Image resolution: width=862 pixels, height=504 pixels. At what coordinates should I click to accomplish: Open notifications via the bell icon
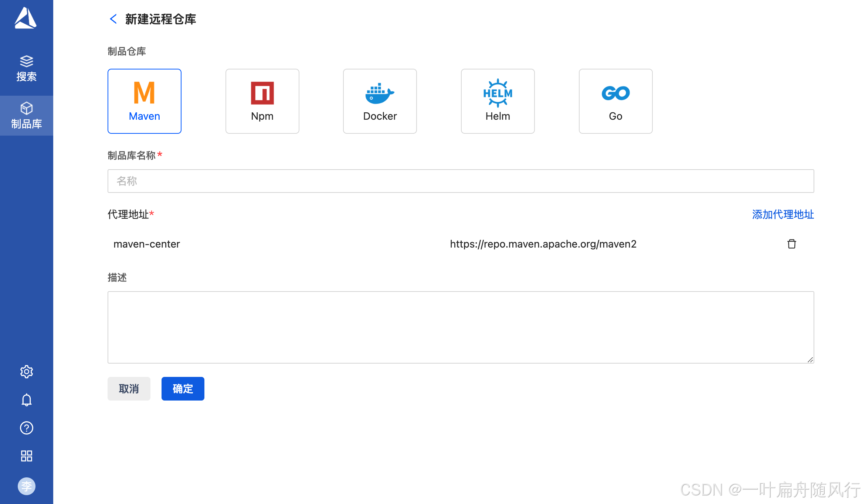coord(27,400)
